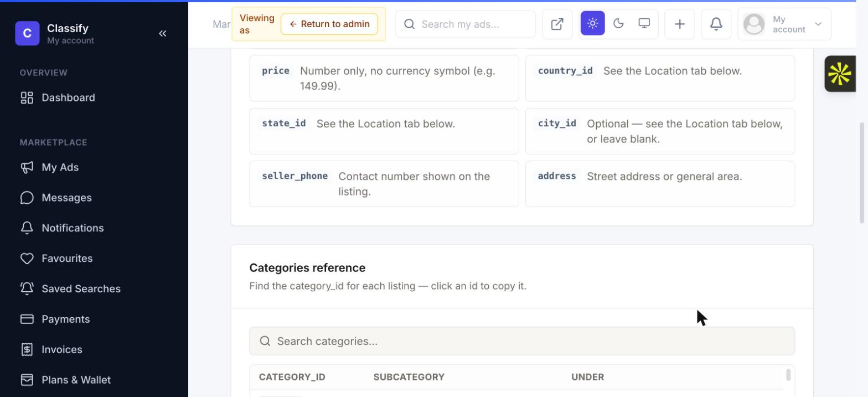Click the Payments card icon

click(x=27, y=319)
